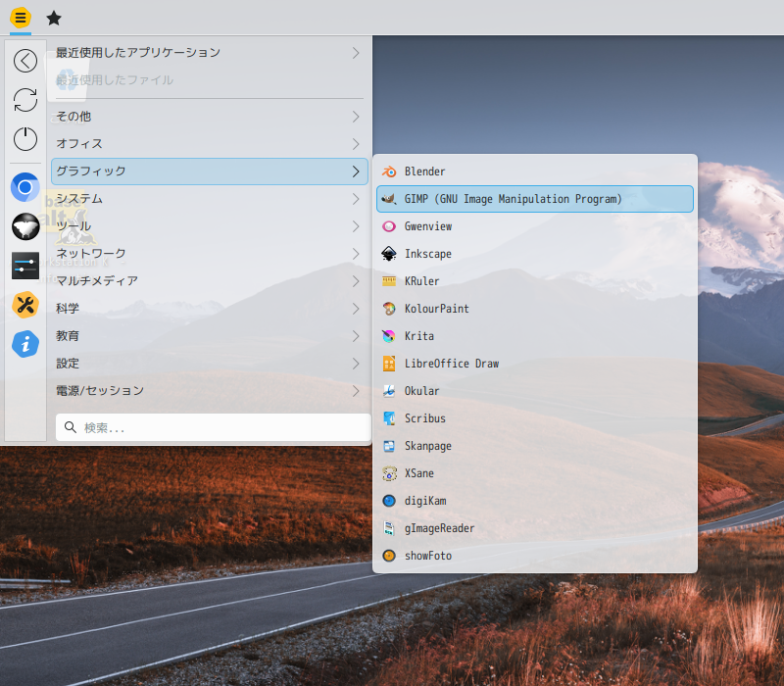Open the 電源/セッション category
This screenshot has height=686, width=784.
coord(210,391)
